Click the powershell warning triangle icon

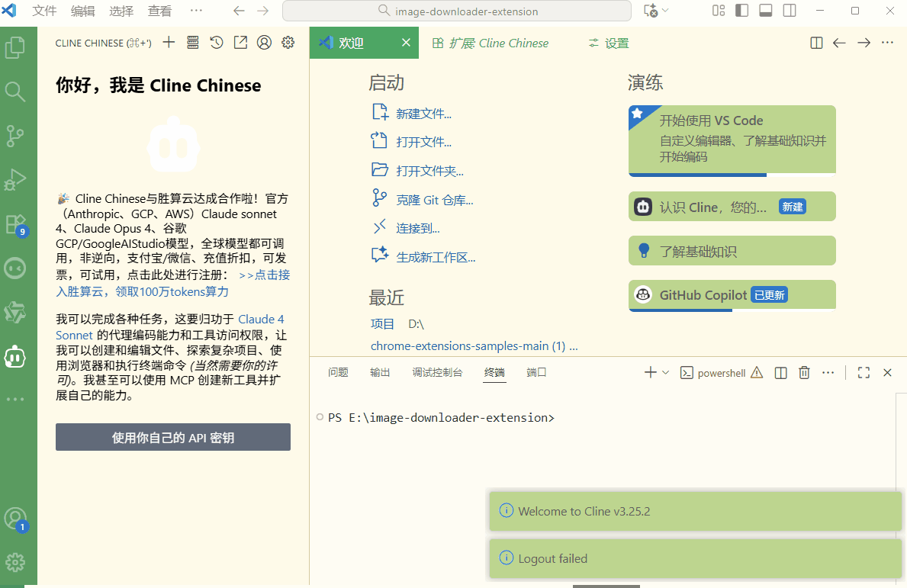click(757, 373)
